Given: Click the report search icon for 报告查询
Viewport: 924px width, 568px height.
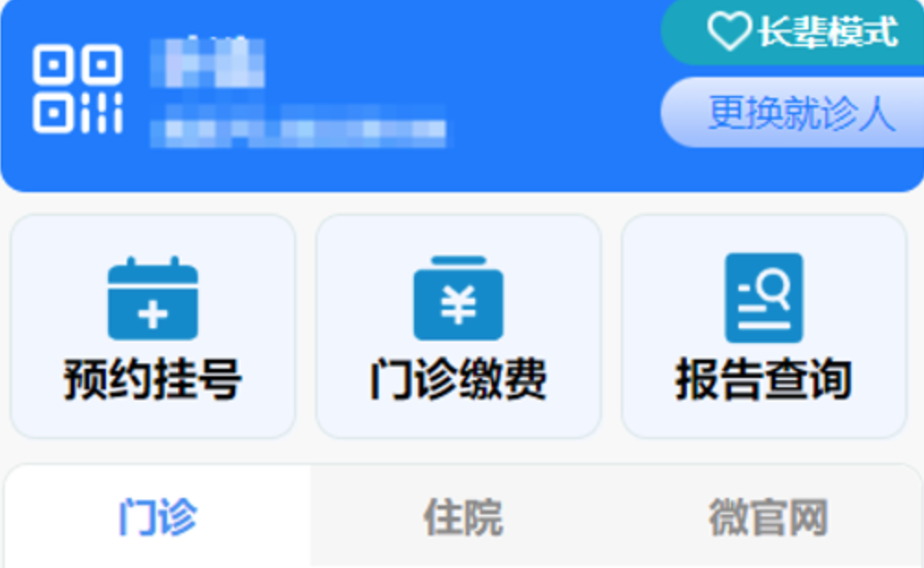Looking at the screenshot, I should (x=764, y=298).
